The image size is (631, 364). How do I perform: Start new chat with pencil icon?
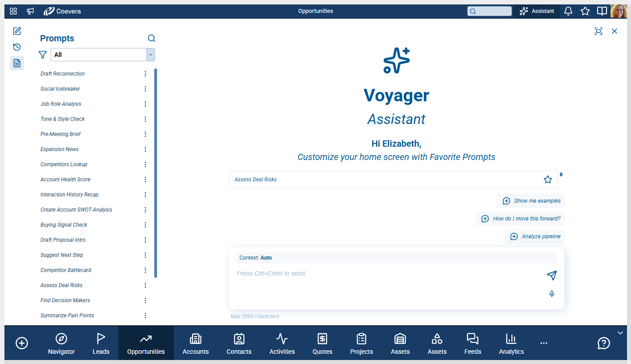tap(17, 31)
